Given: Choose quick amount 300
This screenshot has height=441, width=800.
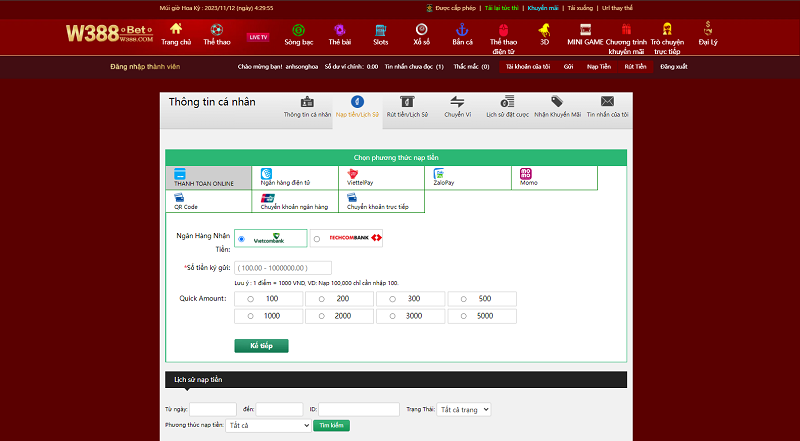Looking at the screenshot, I should pyautogui.click(x=392, y=299).
